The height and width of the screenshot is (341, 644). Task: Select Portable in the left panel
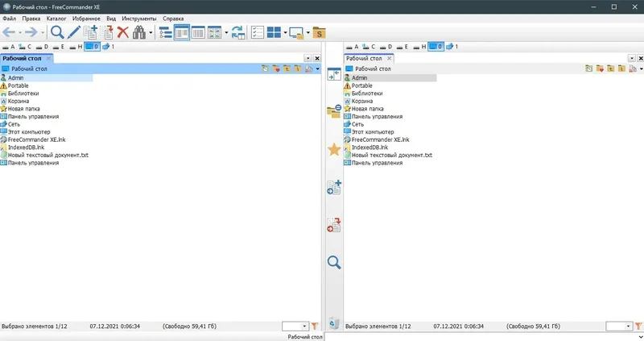tap(18, 85)
